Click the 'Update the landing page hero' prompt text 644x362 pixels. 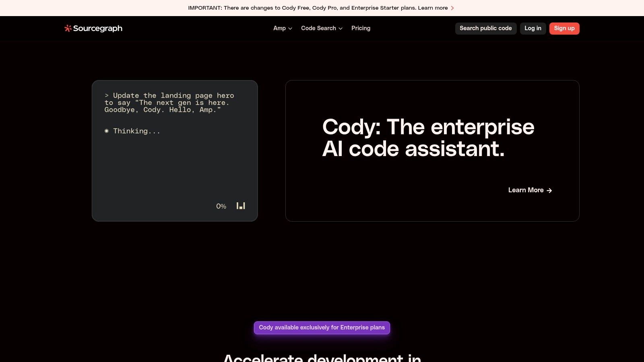point(169,103)
